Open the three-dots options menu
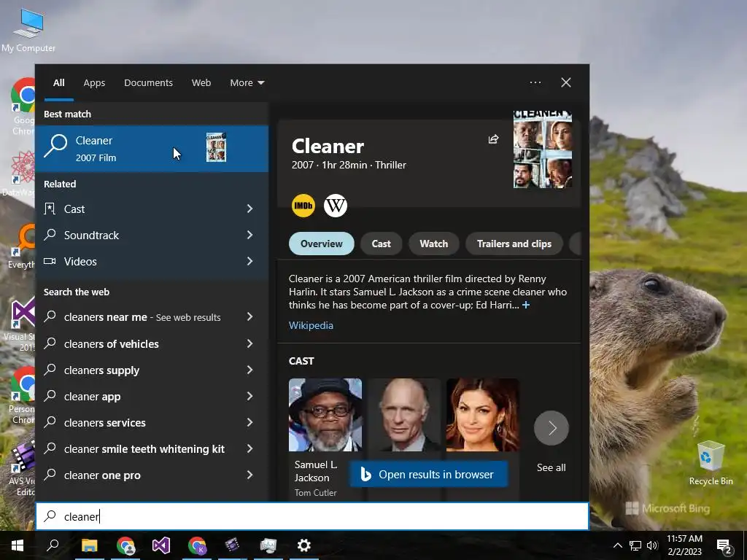Screen dimensions: 747x560 [x=535, y=82]
